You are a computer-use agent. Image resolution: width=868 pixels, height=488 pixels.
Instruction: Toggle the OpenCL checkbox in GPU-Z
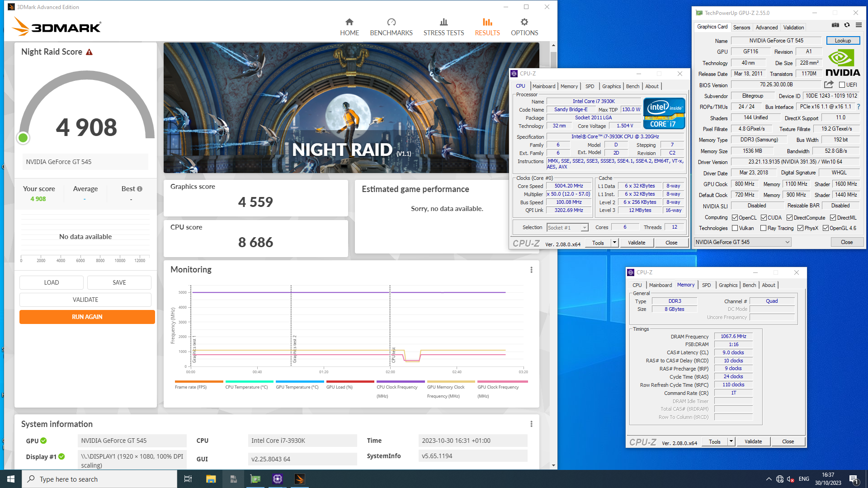[735, 218]
